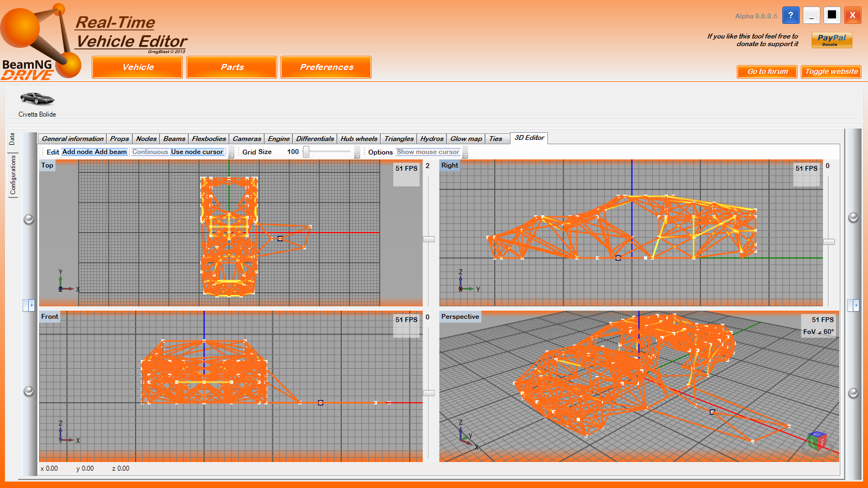The height and width of the screenshot is (488, 868).
Task: Click the Toggle website button
Action: (x=831, y=72)
